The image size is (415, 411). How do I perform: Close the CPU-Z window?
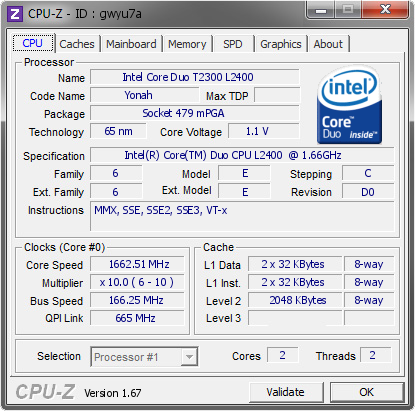386,10
